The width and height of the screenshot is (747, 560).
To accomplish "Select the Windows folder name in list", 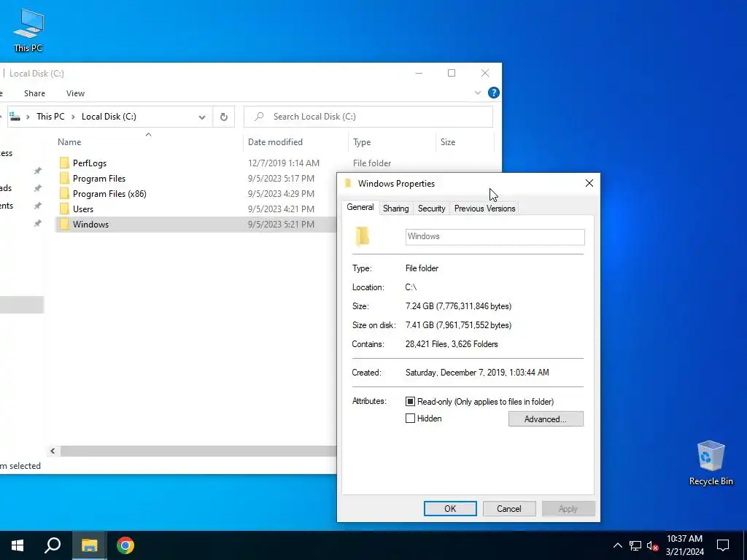I will tap(90, 225).
